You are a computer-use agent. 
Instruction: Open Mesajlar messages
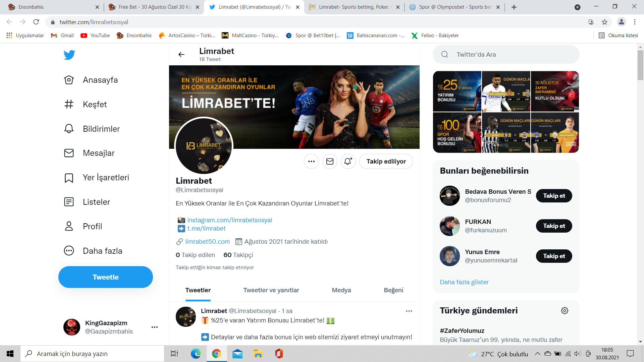click(x=89, y=153)
